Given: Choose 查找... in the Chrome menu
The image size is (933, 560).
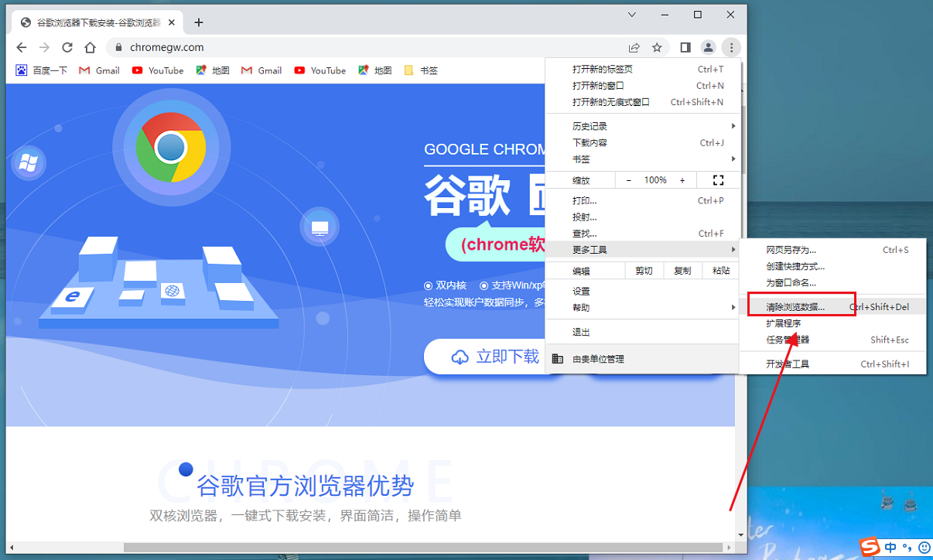Looking at the screenshot, I should (x=643, y=234).
